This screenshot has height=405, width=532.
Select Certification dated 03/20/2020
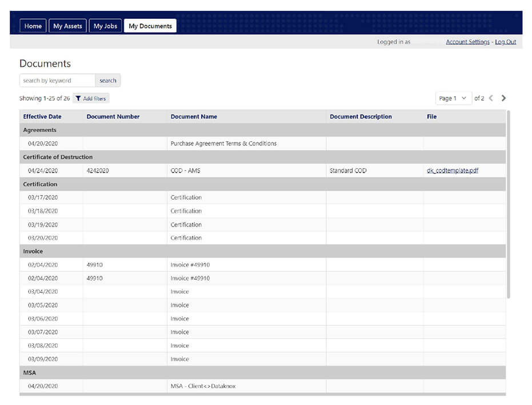point(263,238)
